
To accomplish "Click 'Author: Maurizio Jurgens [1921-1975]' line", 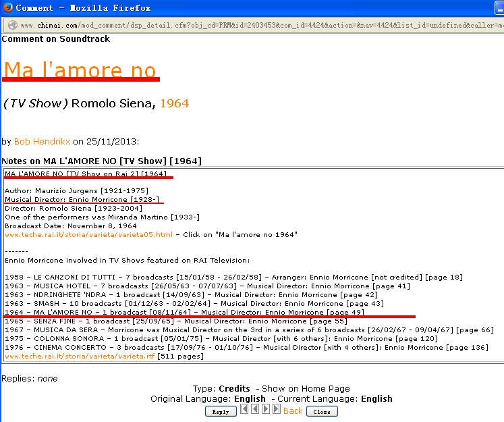I will click(76, 190).
